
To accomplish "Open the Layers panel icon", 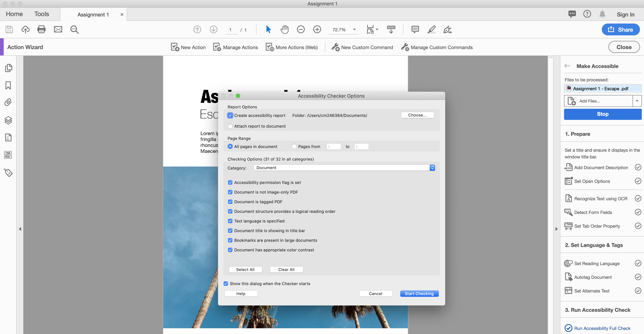I will click(x=8, y=120).
